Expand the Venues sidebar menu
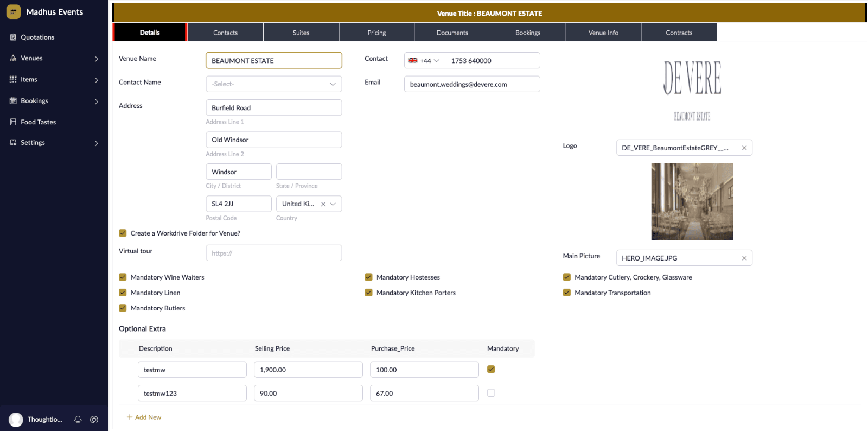 (54, 59)
